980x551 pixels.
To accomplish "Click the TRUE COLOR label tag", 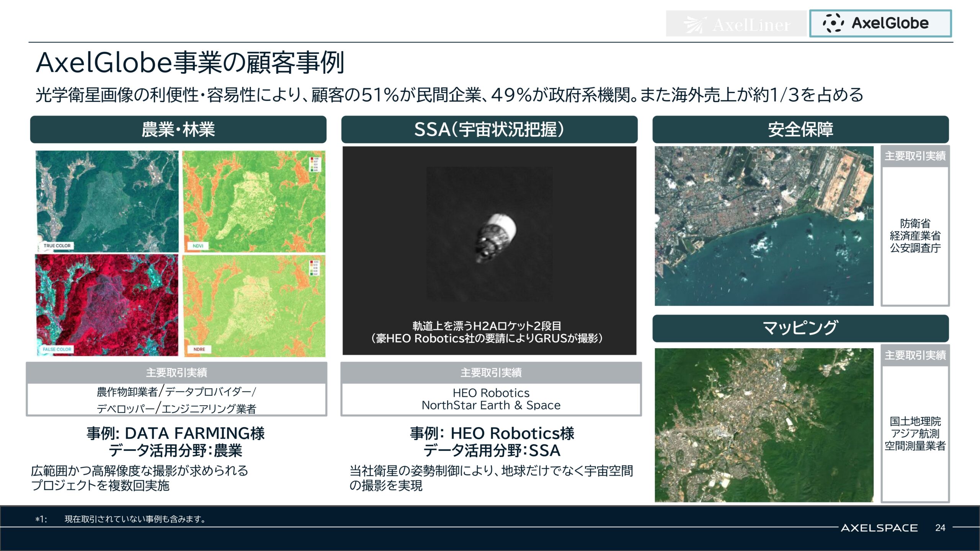I will pos(57,246).
